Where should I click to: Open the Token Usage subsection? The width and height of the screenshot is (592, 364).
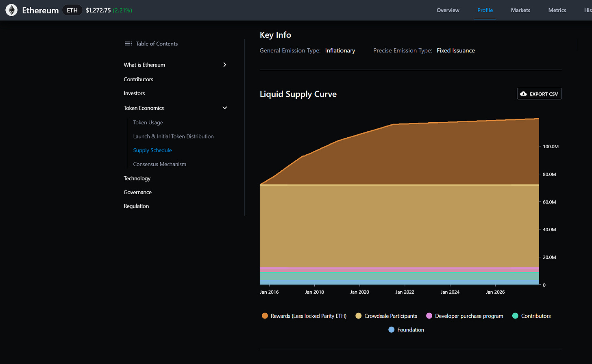(x=148, y=122)
